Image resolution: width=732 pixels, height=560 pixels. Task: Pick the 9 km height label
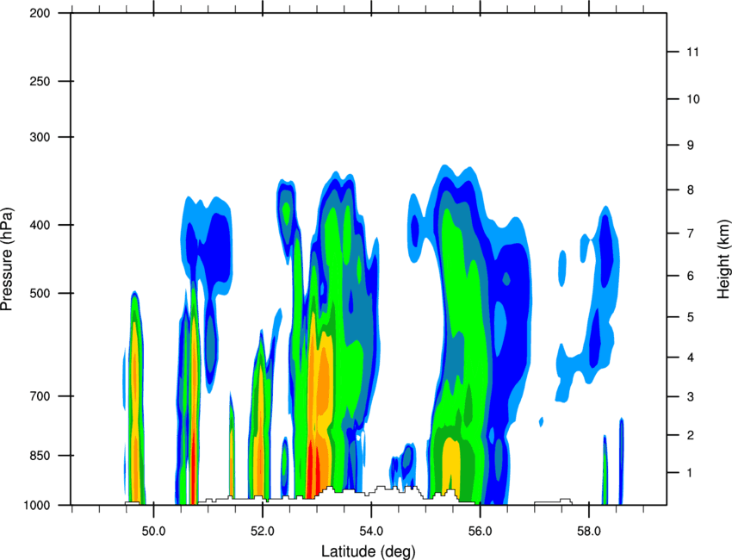pyautogui.click(x=690, y=146)
